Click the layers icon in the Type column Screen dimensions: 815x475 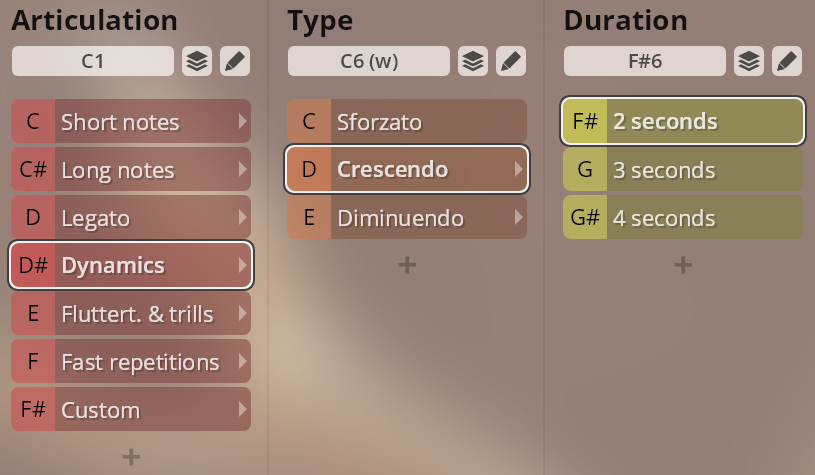coord(473,61)
